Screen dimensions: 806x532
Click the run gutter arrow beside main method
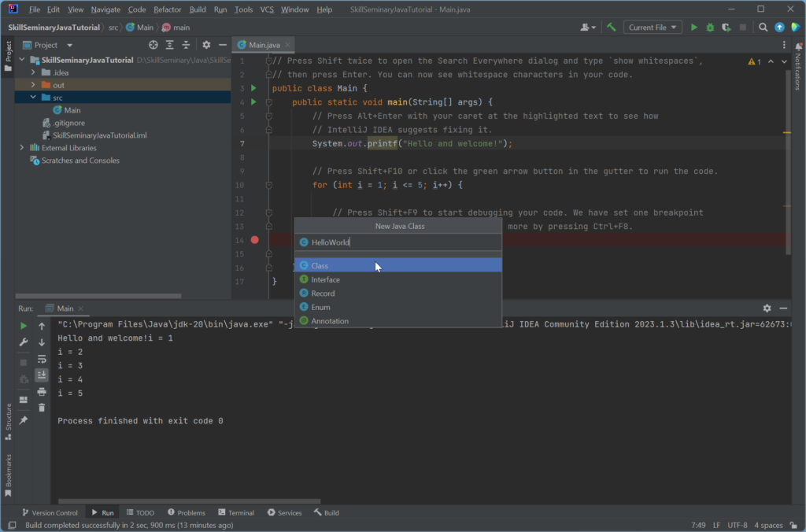click(x=253, y=102)
